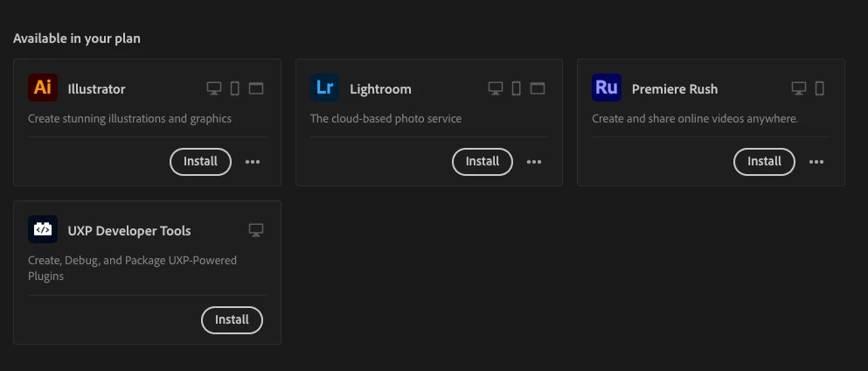
Task: Install Illustrator
Action: tap(200, 162)
